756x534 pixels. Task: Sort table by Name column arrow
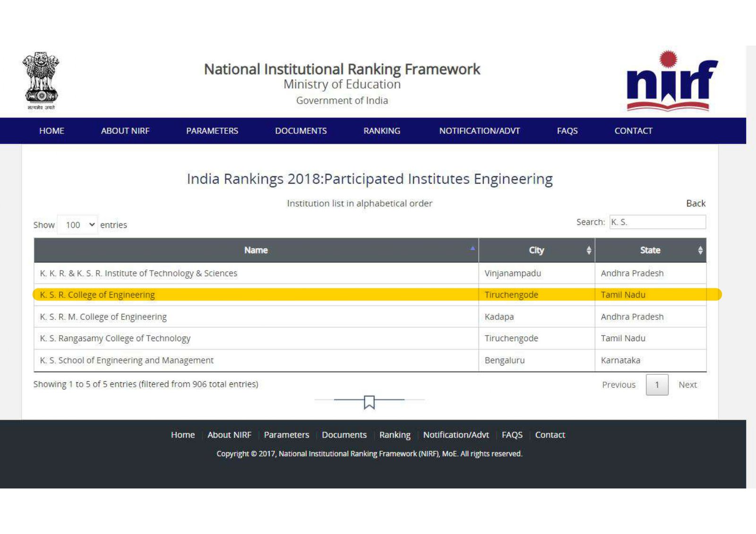click(x=472, y=249)
